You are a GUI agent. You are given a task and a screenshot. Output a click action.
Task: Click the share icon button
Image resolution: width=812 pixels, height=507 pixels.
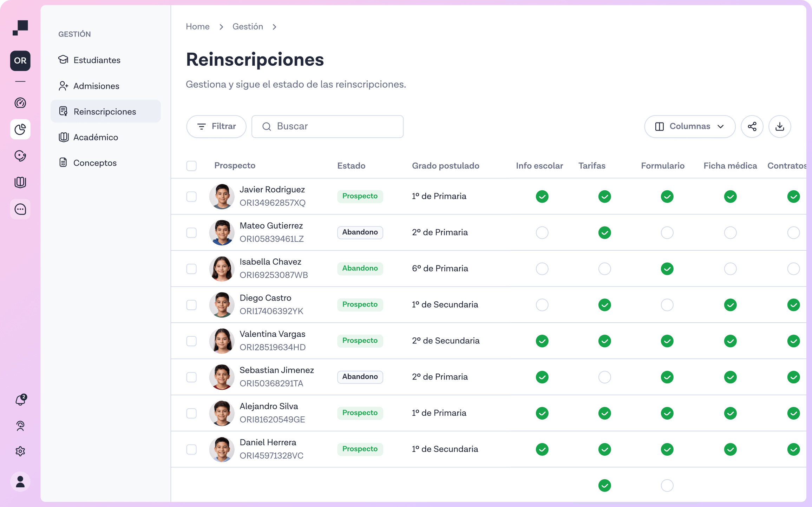point(752,126)
